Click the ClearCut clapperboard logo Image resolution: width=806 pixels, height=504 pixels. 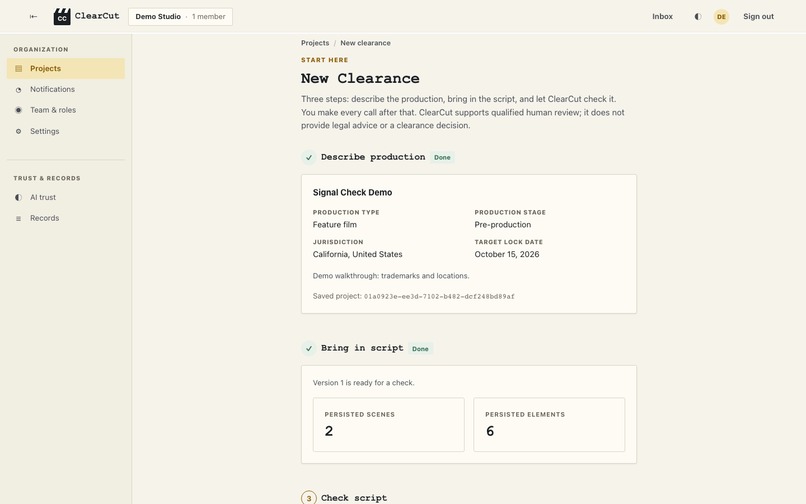click(x=62, y=16)
